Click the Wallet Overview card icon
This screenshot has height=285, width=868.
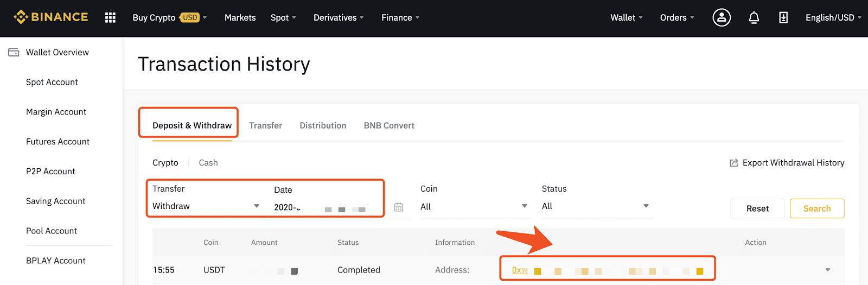coord(14,52)
